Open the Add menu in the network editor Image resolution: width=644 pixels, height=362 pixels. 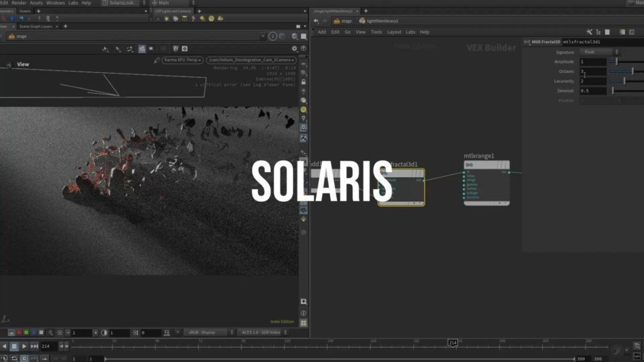(x=321, y=32)
